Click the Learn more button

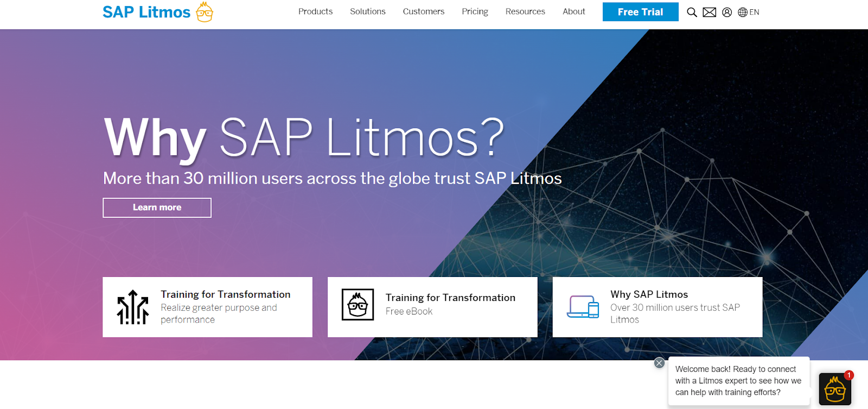(157, 207)
